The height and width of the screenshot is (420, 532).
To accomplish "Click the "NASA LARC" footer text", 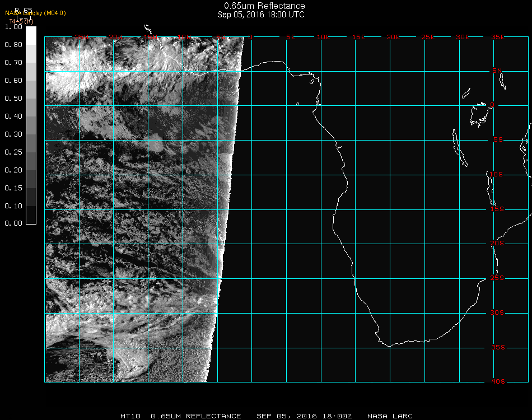I will point(390,416).
